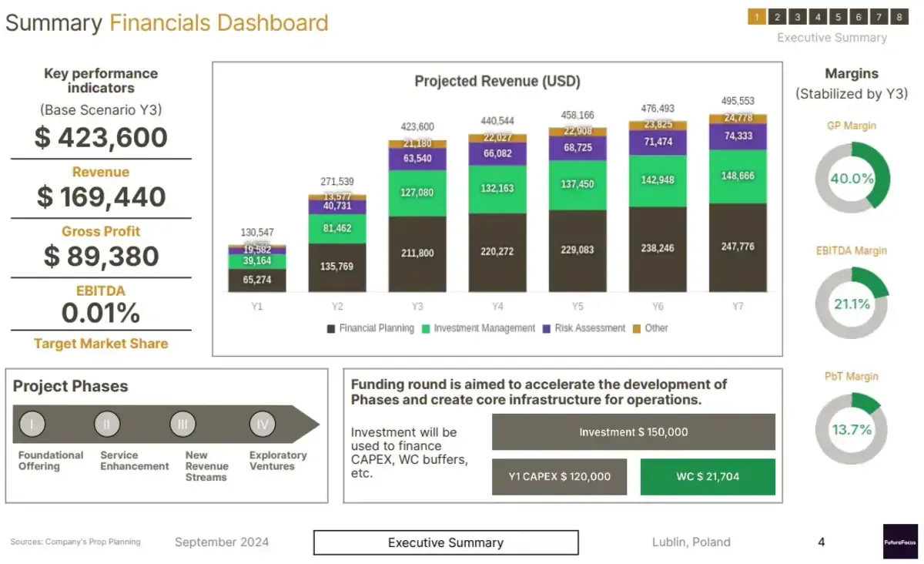
Task: Click the Y1 CAPEX $ 120,000 box
Action: point(559,477)
